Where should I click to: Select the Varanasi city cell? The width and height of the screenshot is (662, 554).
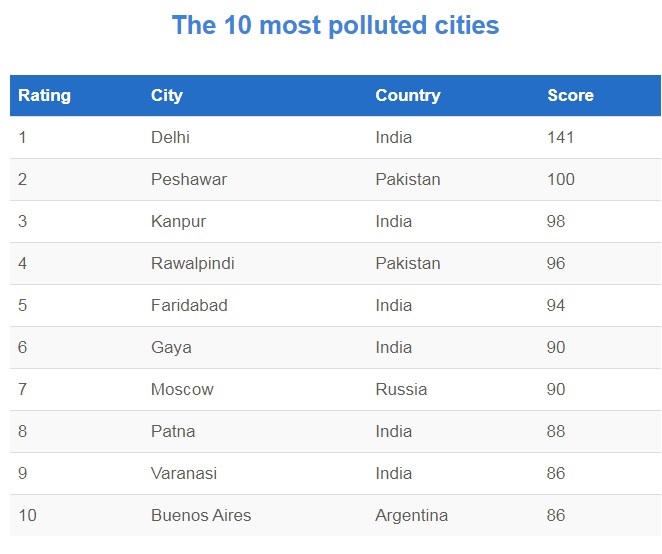coord(184,474)
